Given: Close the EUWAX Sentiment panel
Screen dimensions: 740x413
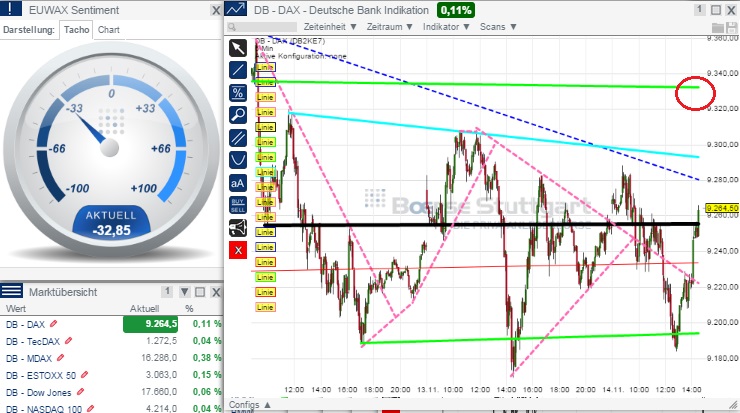Looking at the screenshot, I should (x=216, y=10).
